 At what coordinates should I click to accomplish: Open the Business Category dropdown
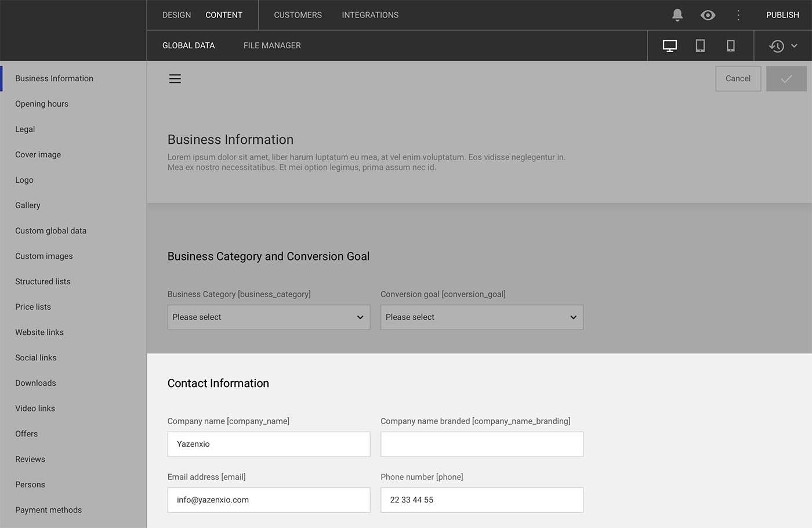[x=269, y=317]
